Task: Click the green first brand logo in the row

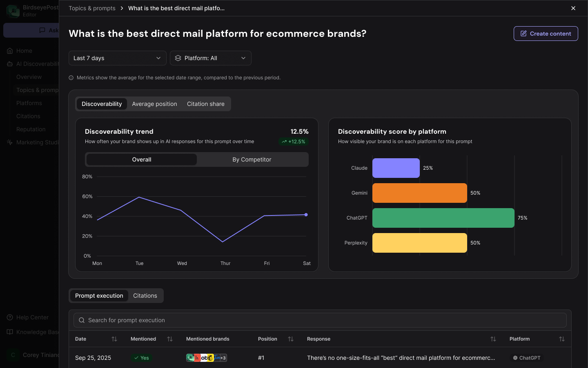Action: (x=190, y=358)
